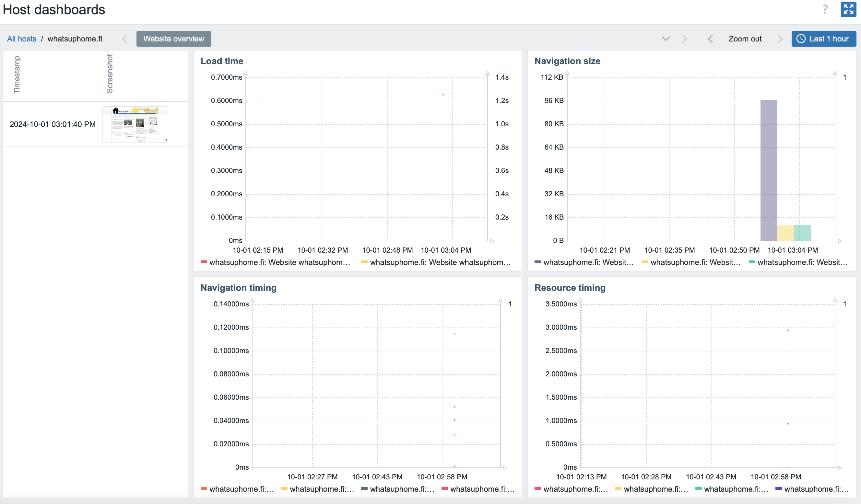Enter kiosk mode via fullscreen icon
861x504 pixels.
(848, 9)
